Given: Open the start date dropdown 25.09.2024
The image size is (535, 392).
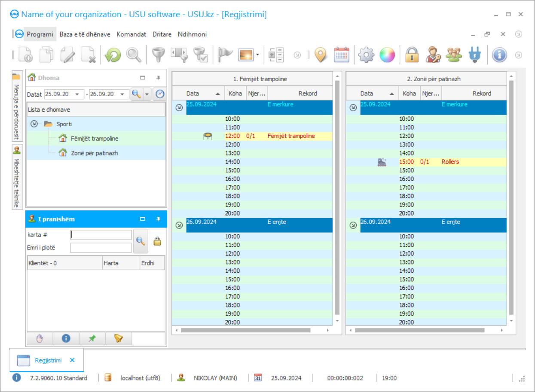Looking at the screenshot, I should pyautogui.click(x=77, y=94).
